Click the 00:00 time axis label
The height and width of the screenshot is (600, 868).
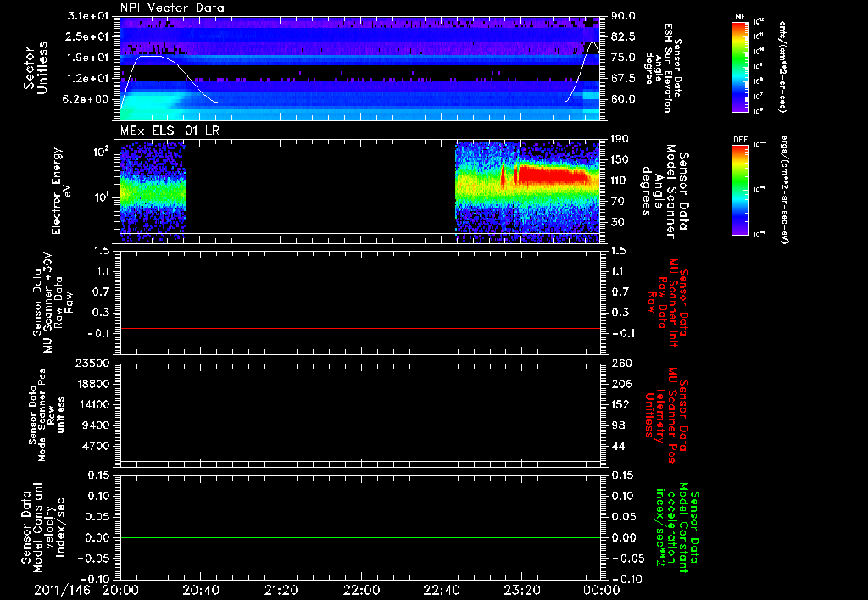pyautogui.click(x=602, y=590)
